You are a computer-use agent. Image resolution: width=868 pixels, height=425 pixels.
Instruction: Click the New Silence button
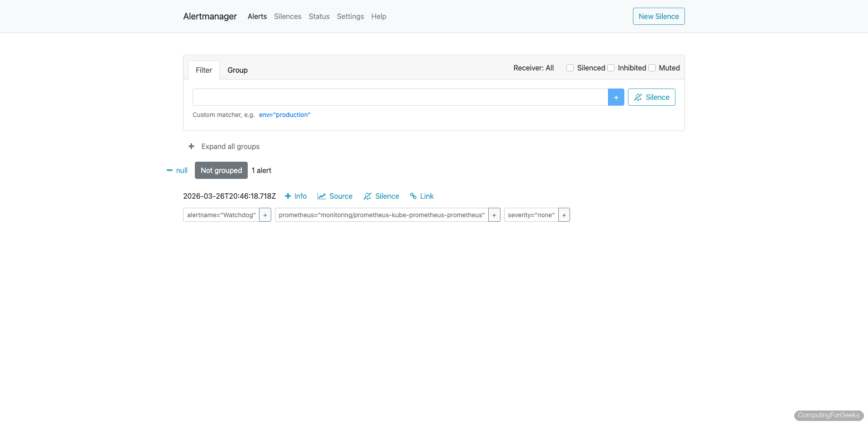658,16
